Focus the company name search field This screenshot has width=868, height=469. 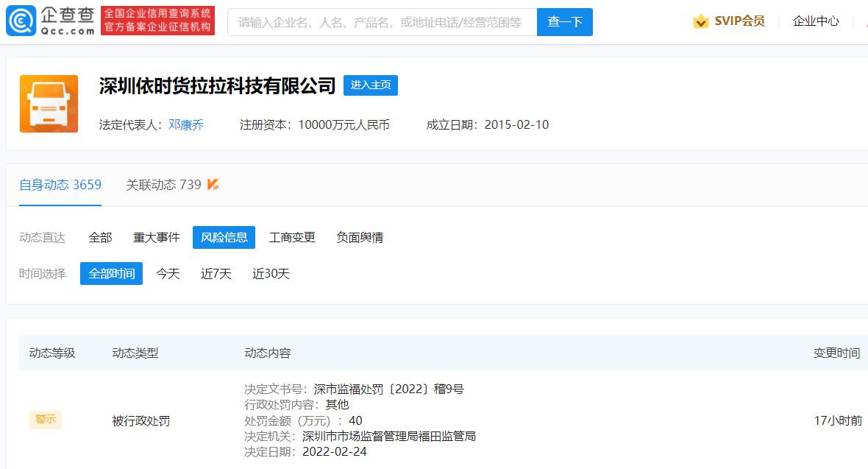(x=382, y=22)
